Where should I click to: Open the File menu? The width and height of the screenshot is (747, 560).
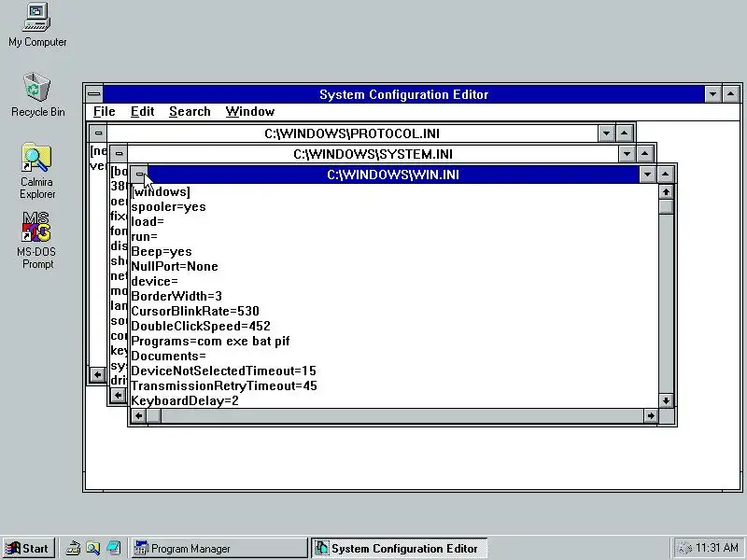coord(104,111)
